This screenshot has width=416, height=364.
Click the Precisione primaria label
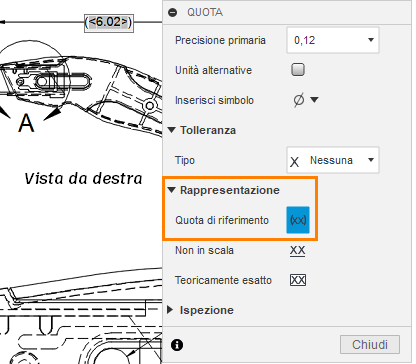tap(220, 40)
